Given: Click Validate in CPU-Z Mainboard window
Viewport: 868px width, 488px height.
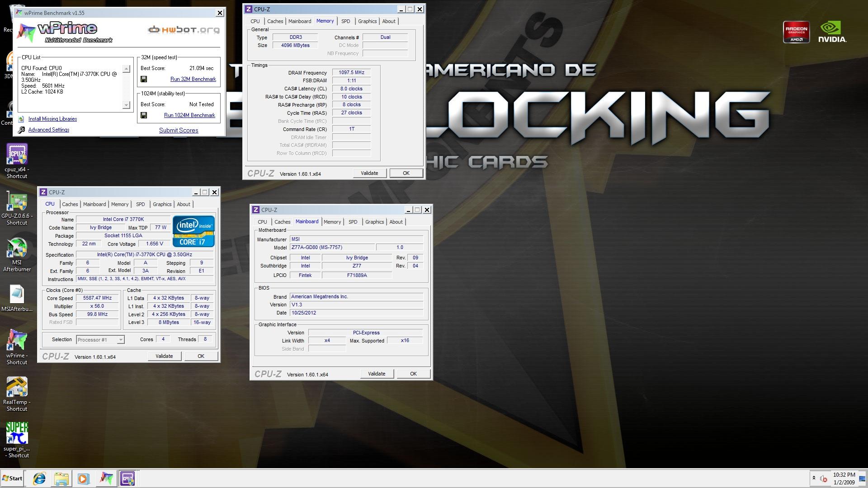Looking at the screenshot, I should point(377,374).
